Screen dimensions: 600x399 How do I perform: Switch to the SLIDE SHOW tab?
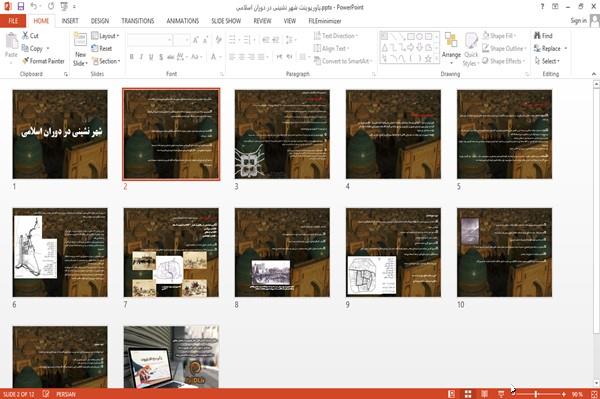tap(226, 21)
